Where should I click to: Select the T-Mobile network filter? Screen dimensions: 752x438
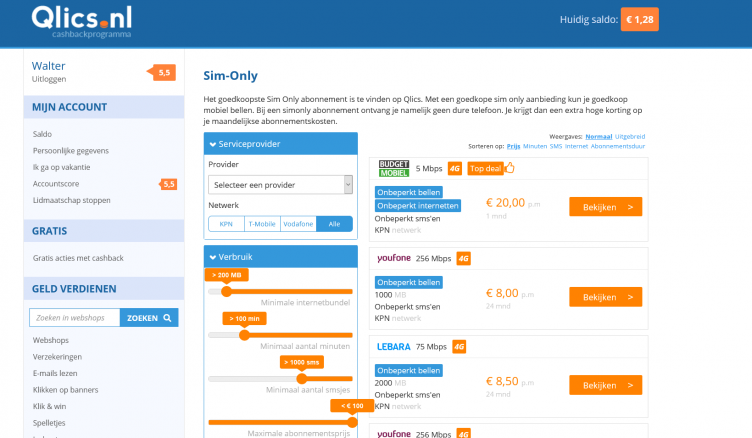262,224
